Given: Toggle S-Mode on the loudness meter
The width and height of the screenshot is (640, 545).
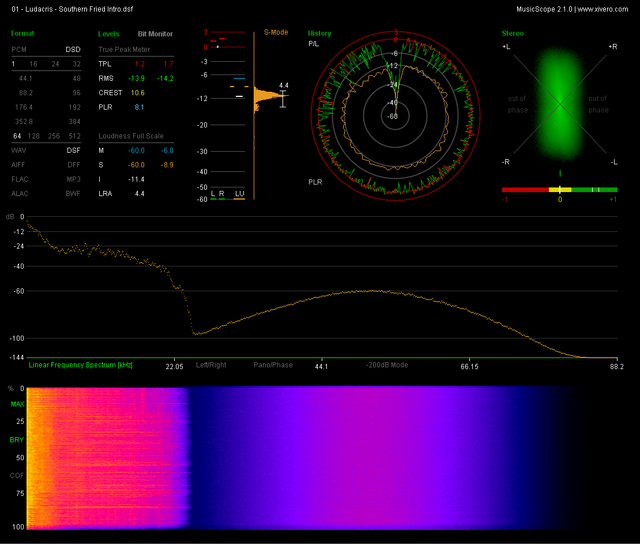Looking at the screenshot, I should pos(276,32).
